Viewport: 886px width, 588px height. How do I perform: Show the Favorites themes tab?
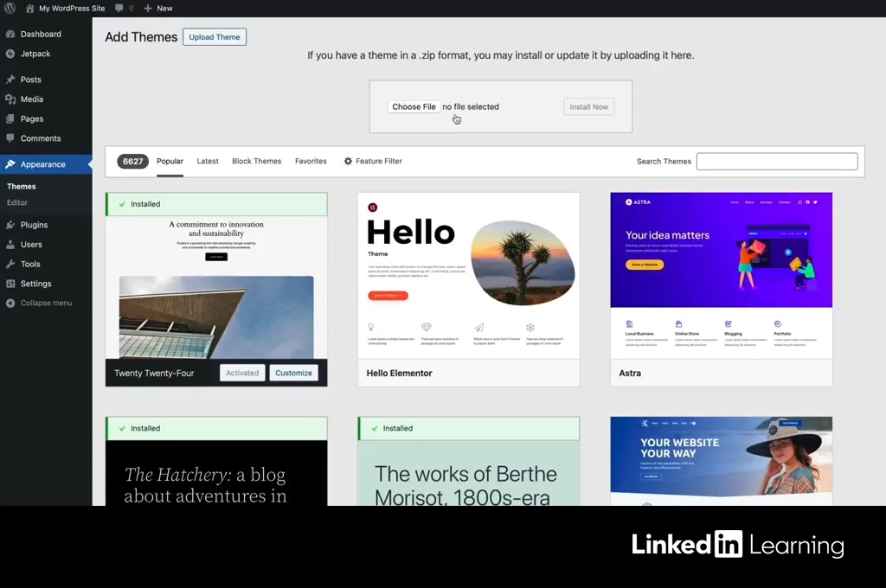311,161
